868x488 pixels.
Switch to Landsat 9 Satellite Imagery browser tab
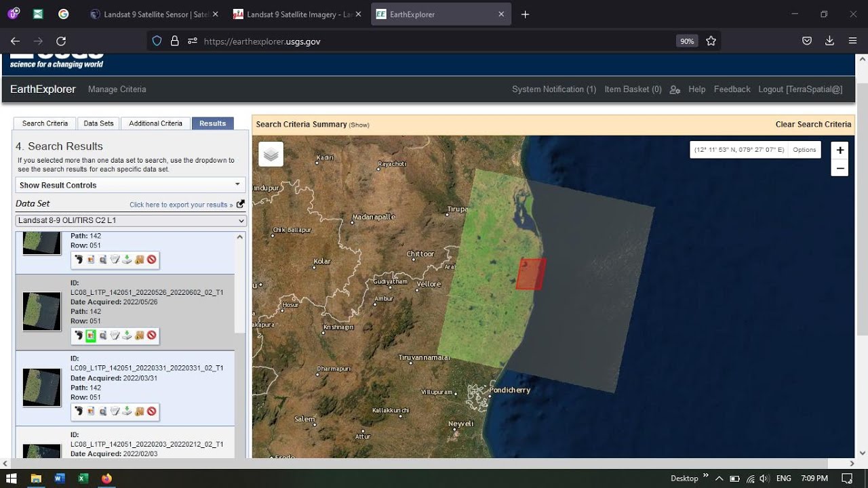click(296, 14)
